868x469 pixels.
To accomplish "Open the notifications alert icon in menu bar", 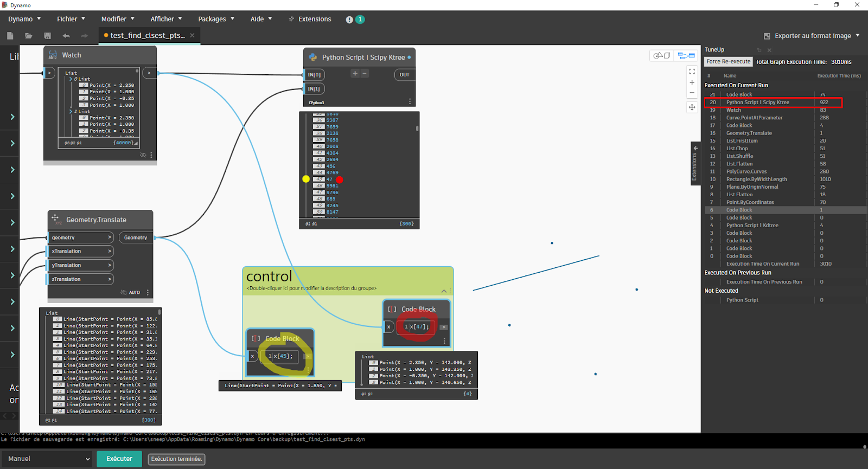I will 349,20.
